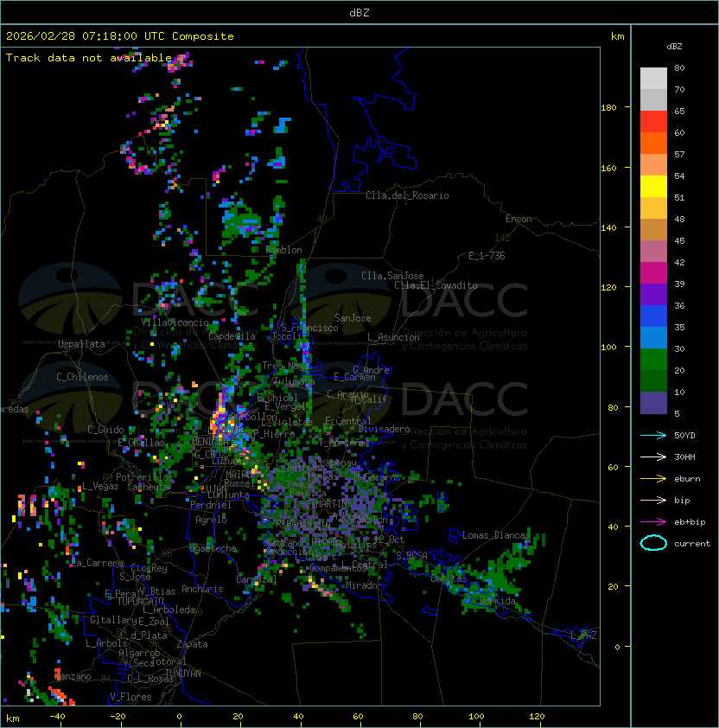Image resolution: width=719 pixels, height=728 pixels.
Task: Click the 'Ramblon' place label
Action: [283, 250]
